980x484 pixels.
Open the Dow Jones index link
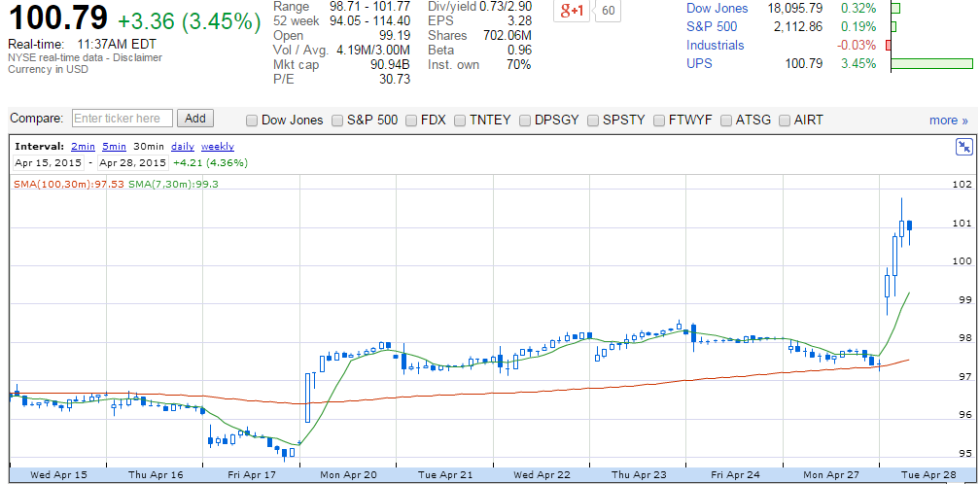pos(717,9)
